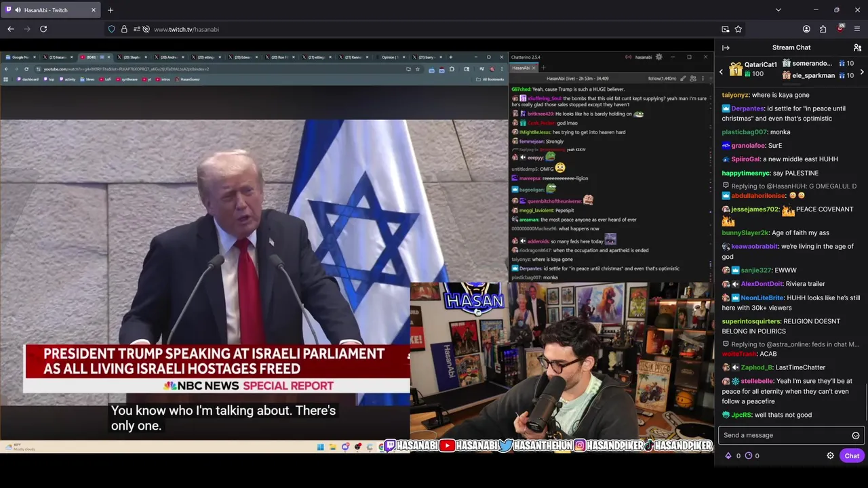
Task: Open Firefox extensions puzzle icon
Action: click(823, 29)
